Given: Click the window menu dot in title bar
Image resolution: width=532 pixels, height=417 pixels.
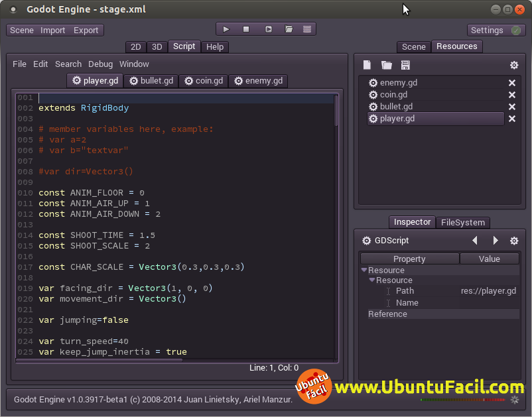Looking at the screenshot, I should click(13, 9).
